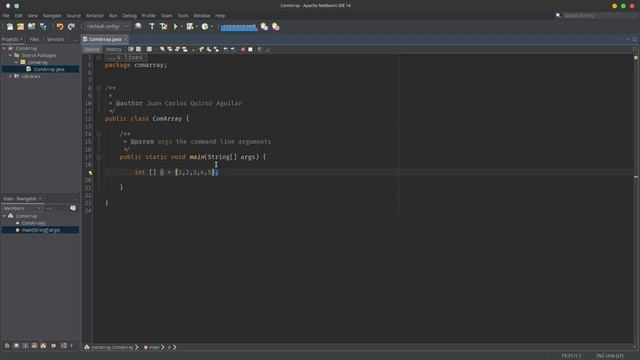
Task: Expand the Libraries node
Action: [10, 76]
